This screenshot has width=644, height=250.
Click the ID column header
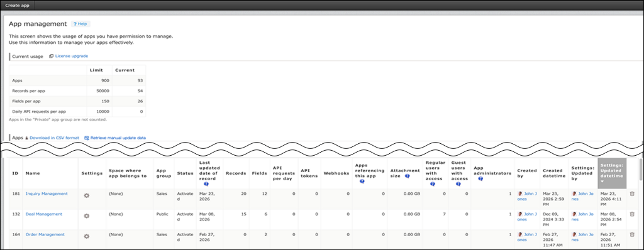coord(15,173)
